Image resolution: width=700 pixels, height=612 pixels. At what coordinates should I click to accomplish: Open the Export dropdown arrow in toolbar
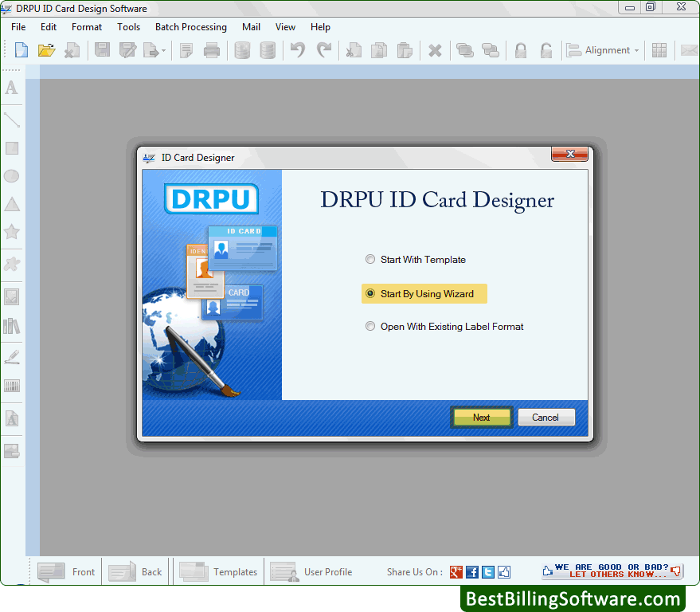click(163, 50)
